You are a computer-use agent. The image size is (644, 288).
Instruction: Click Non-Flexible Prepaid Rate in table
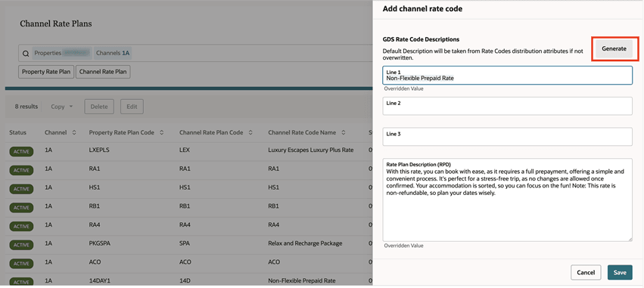tap(302, 280)
